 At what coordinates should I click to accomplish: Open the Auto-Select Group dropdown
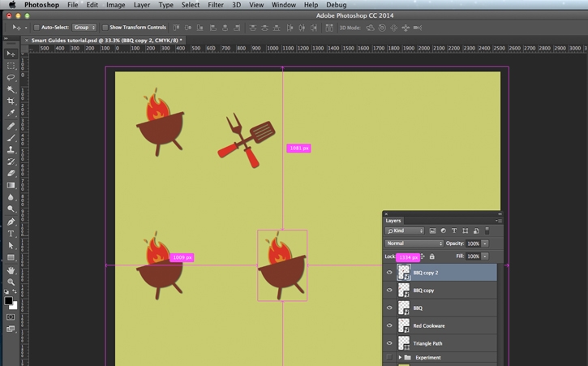click(84, 28)
